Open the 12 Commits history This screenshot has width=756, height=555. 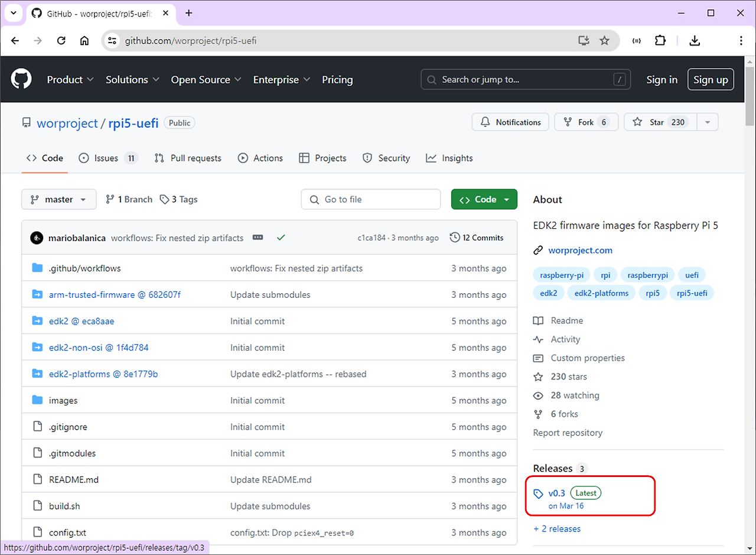[477, 238]
